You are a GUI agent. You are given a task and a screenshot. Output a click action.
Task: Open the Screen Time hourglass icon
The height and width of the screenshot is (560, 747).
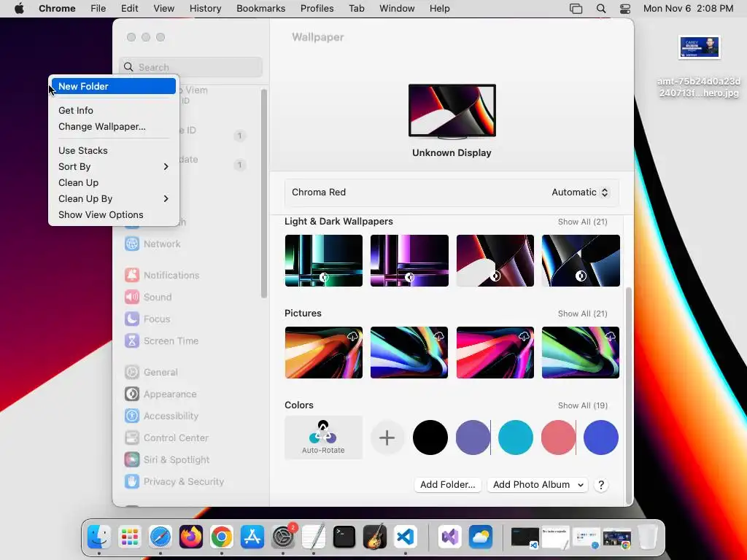[x=132, y=341]
